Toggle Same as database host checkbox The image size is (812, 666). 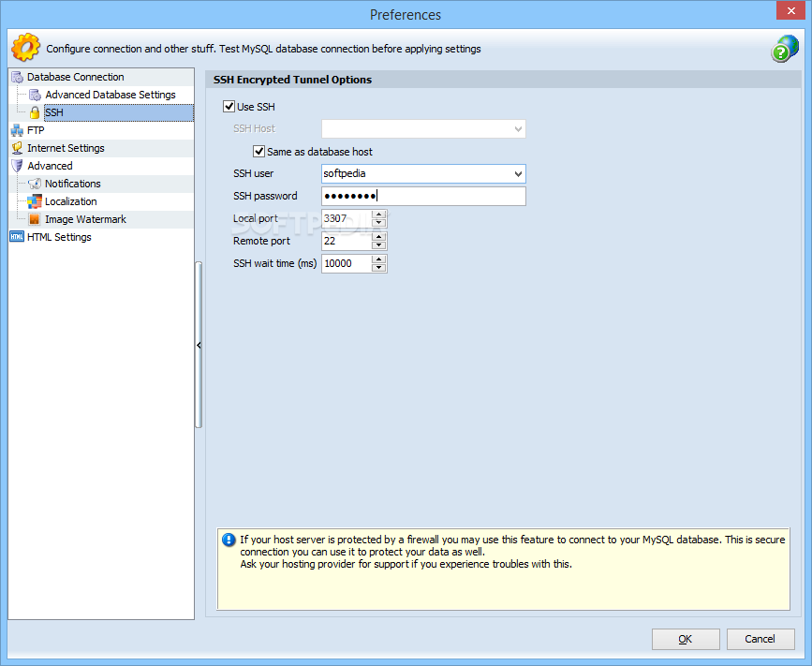pyautogui.click(x=258, y=151)
